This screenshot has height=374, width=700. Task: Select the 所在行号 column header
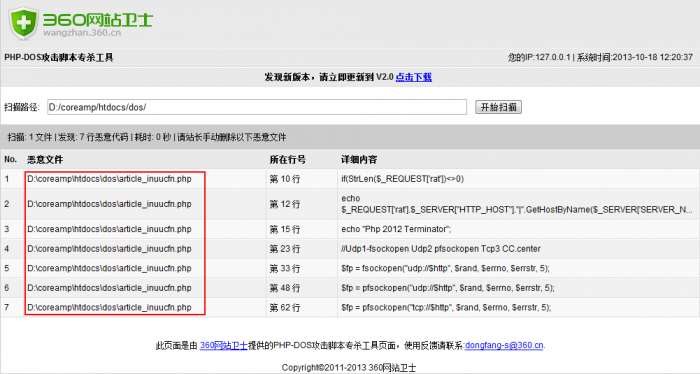(288, 159)
